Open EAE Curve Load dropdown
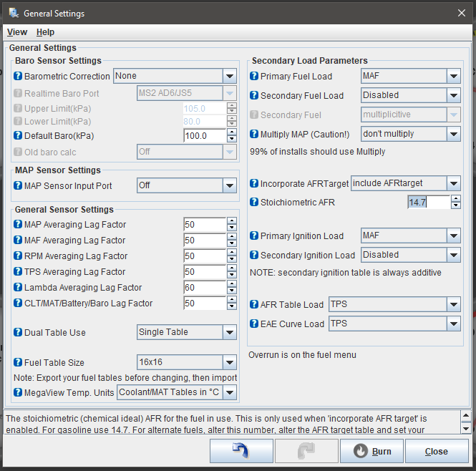This screenshot has width=476, height=471. click(x=454, y=324)
